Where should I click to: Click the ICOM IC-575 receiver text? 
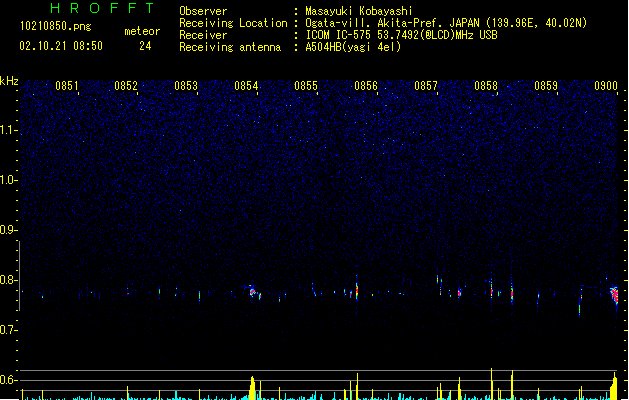pos(401,35)
